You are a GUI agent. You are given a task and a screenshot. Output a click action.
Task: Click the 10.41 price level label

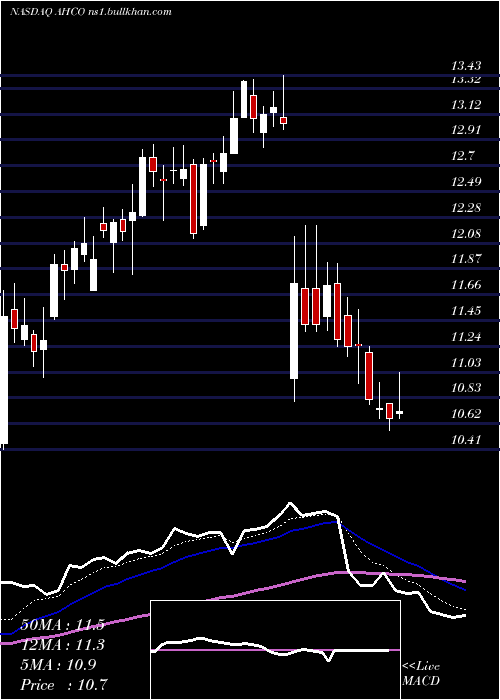[466, 440]
